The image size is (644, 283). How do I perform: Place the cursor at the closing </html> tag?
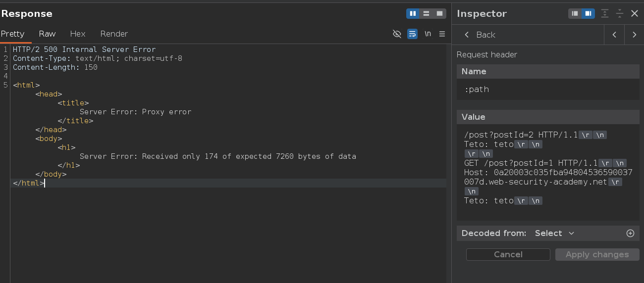point(29,183)
